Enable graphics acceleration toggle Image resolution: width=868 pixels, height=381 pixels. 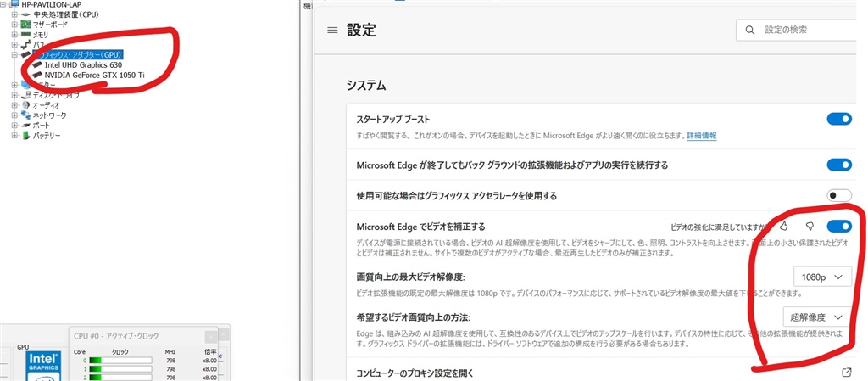[x=838, y=195]
